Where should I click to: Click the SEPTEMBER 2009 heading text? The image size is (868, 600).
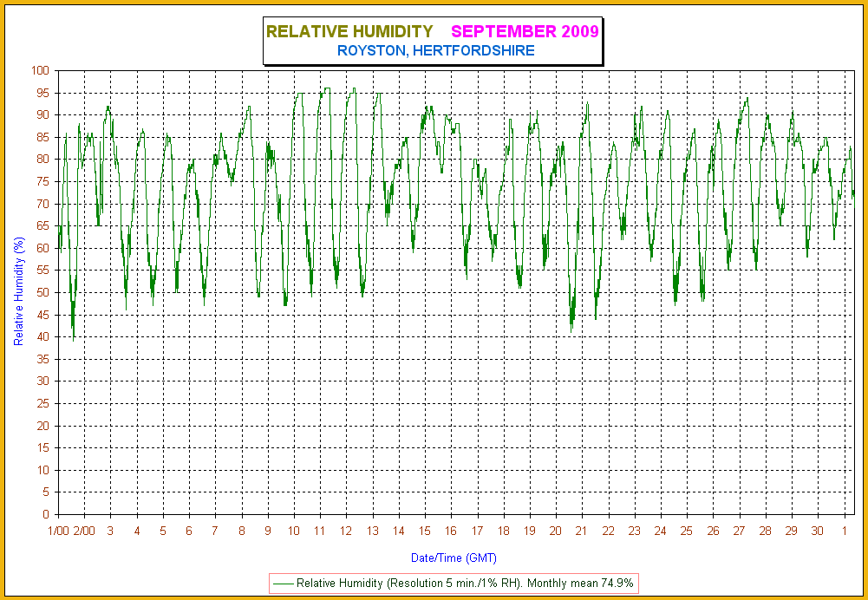point(524,32)
